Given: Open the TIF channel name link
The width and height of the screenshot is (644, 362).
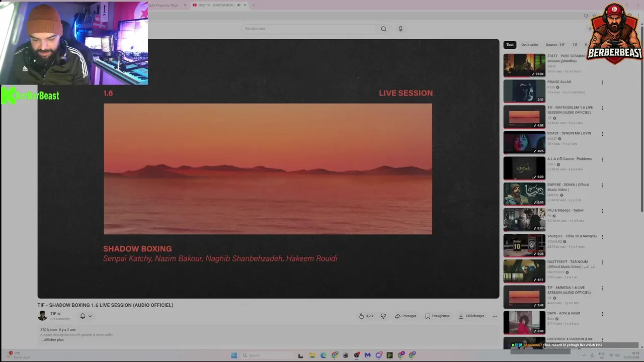Looking at the screenshot, I should tap(53, 314).
